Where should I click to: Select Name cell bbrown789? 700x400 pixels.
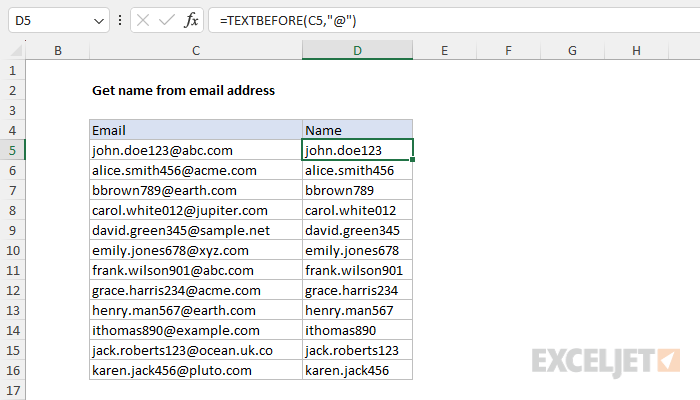click(x=357, y=190)
